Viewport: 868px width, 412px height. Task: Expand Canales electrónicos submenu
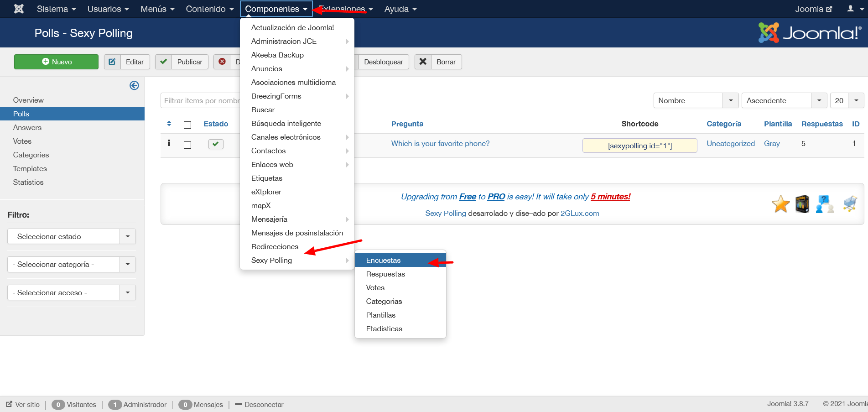pos(297,137)
